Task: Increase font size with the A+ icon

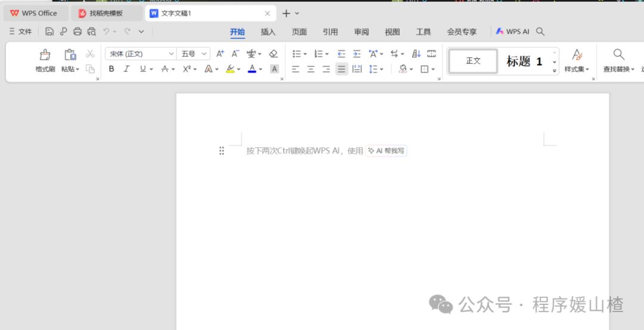Action: 220,54
